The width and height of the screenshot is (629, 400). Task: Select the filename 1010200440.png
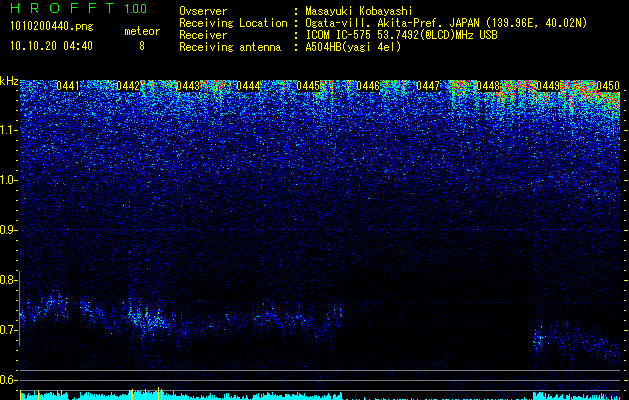[x=52, y=27]
